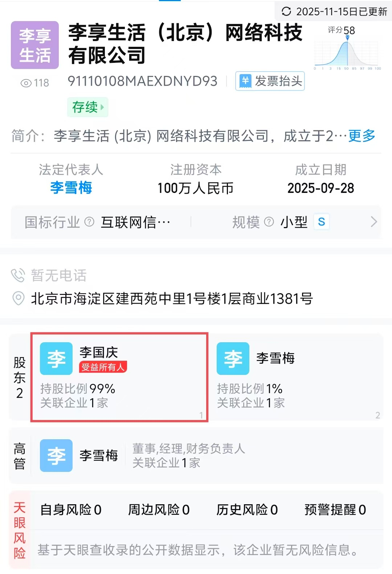Open the company address on map

coord(172,299)
